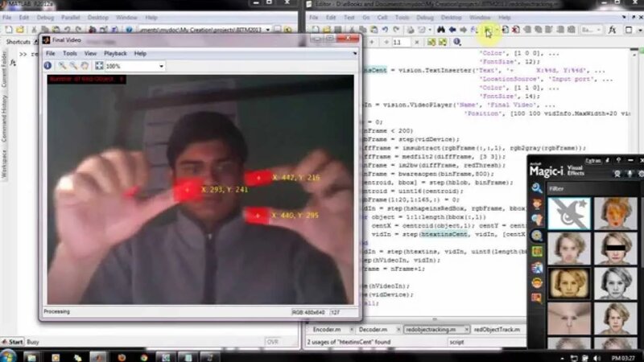
Task: Click Set/clear breakpoint icon in Editor toolbar
Action: pos(506,30)
